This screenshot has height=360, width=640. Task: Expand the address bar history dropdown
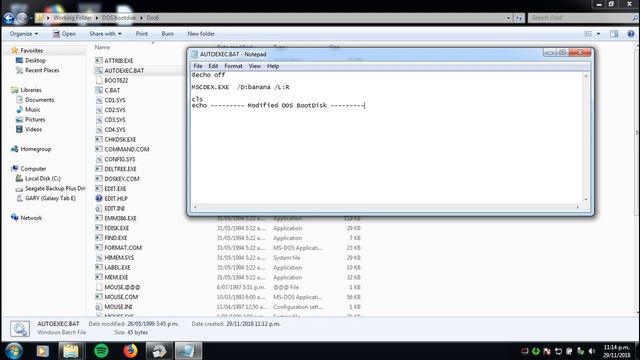click(x=508, y=18)
